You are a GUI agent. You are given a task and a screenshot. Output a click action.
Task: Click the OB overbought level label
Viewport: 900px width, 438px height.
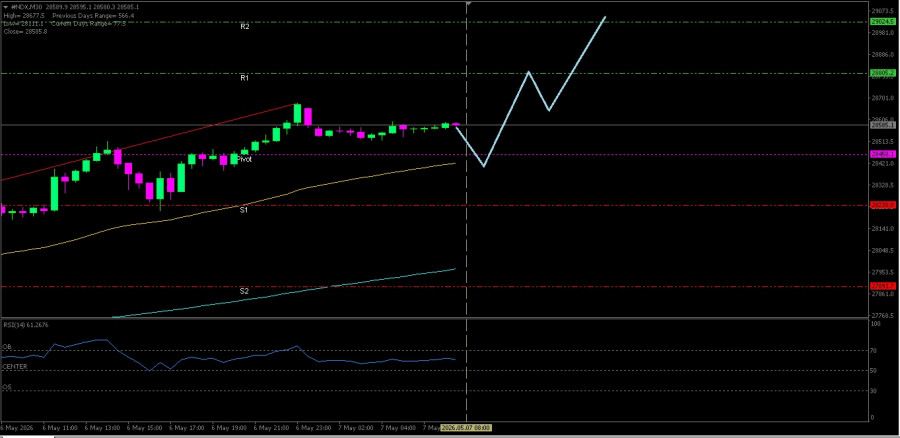7,347
